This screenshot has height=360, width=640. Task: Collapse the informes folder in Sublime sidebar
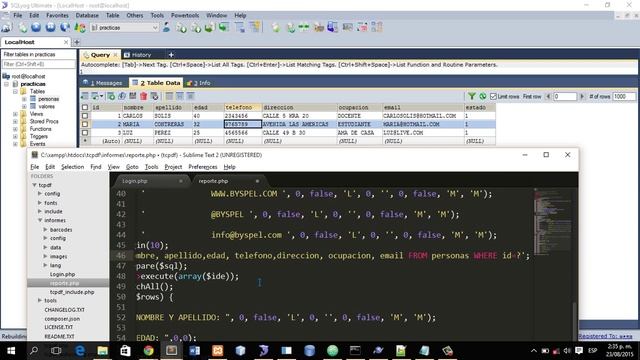(x=40, y=220)
